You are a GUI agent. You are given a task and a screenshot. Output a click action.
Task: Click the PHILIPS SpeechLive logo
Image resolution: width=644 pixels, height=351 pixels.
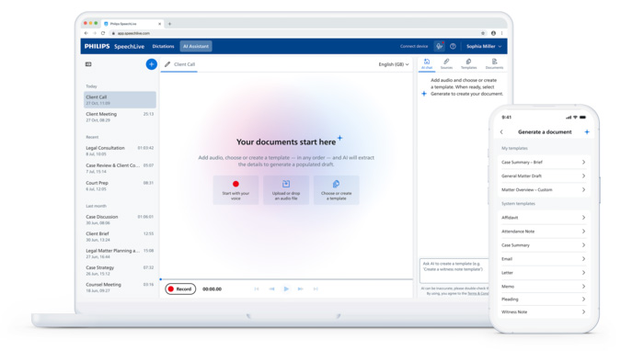[114, 46]
